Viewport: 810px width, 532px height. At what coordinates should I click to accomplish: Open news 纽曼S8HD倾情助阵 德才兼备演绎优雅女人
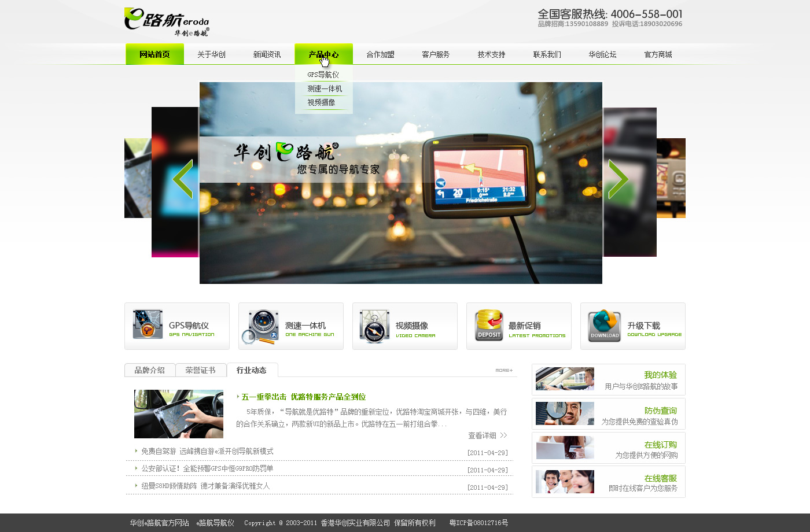click(206, 486)
